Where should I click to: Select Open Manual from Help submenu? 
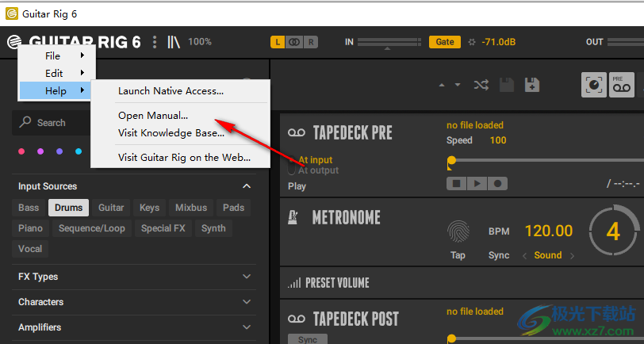153,116
